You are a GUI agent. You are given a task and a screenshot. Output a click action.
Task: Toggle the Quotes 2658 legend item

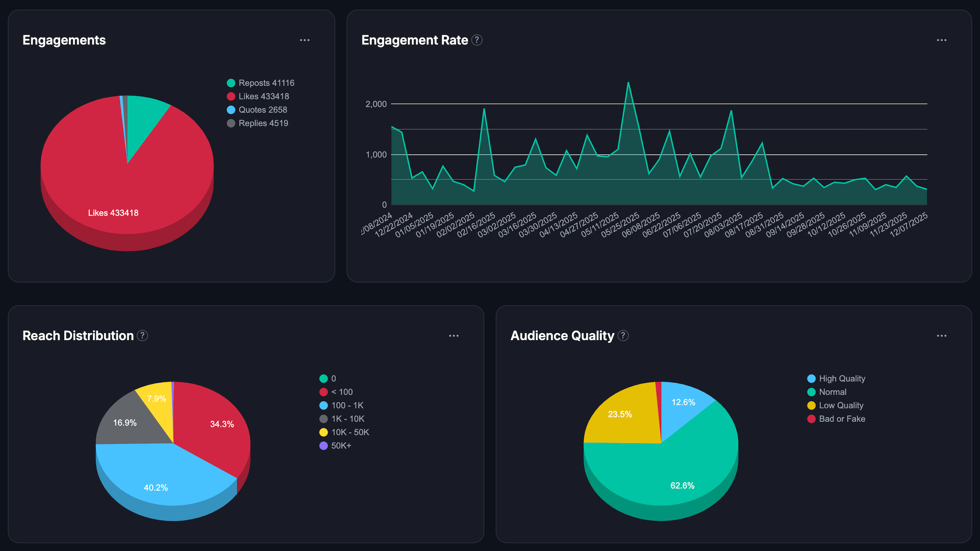[263, 110]
